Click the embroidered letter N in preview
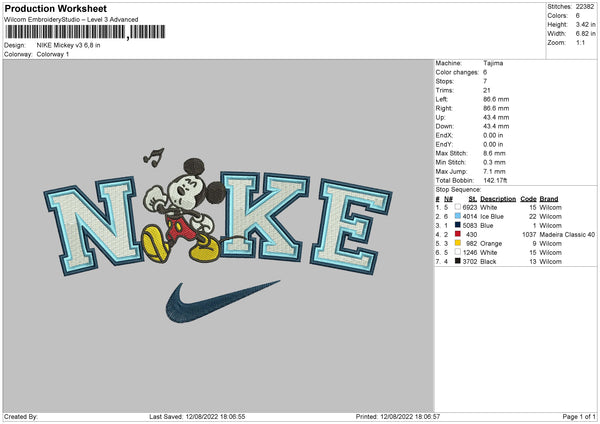Viewport: 600px width, 424px height. pos(92,226)
